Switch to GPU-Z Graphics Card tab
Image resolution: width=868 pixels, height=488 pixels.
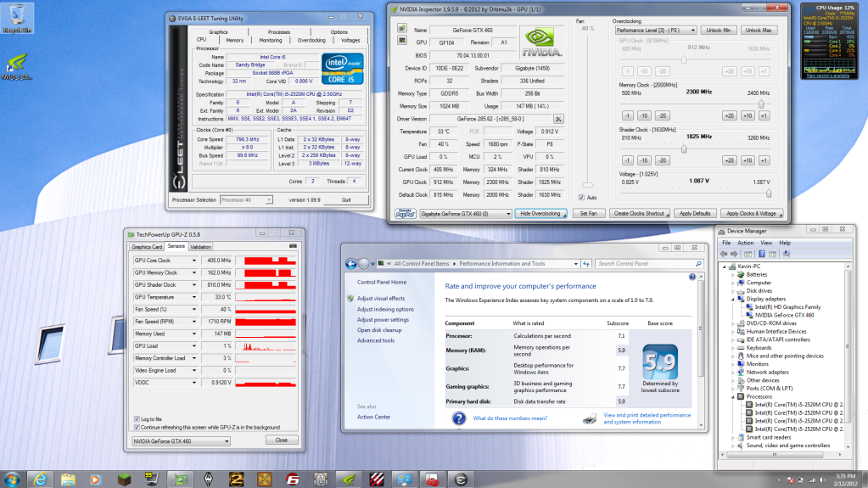point(147,247)
